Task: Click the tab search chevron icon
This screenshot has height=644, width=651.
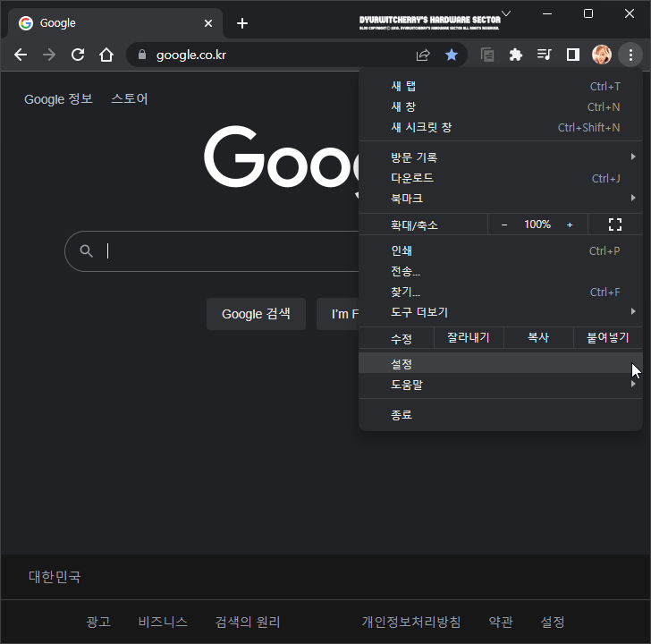Action: pos(506,13)
